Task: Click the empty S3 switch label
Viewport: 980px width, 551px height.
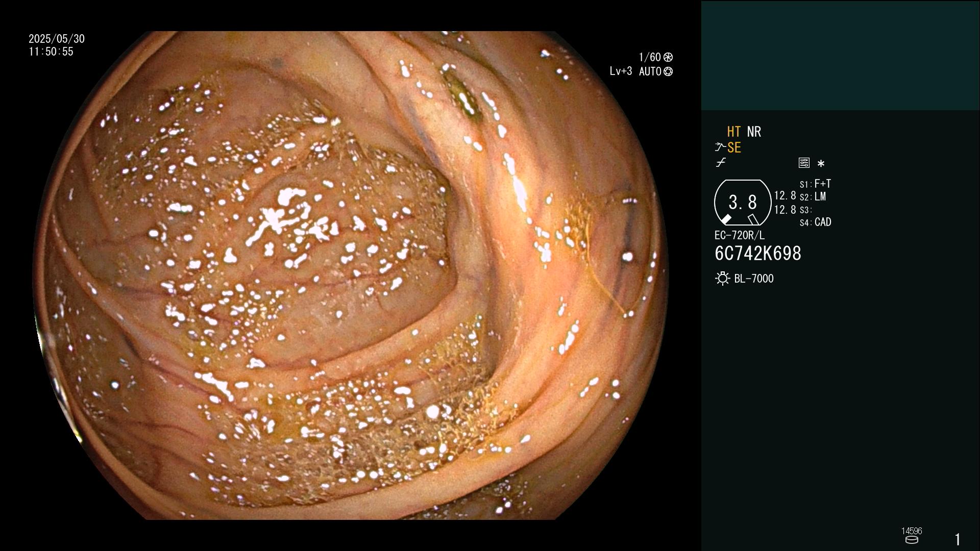Action: point(805,210)
